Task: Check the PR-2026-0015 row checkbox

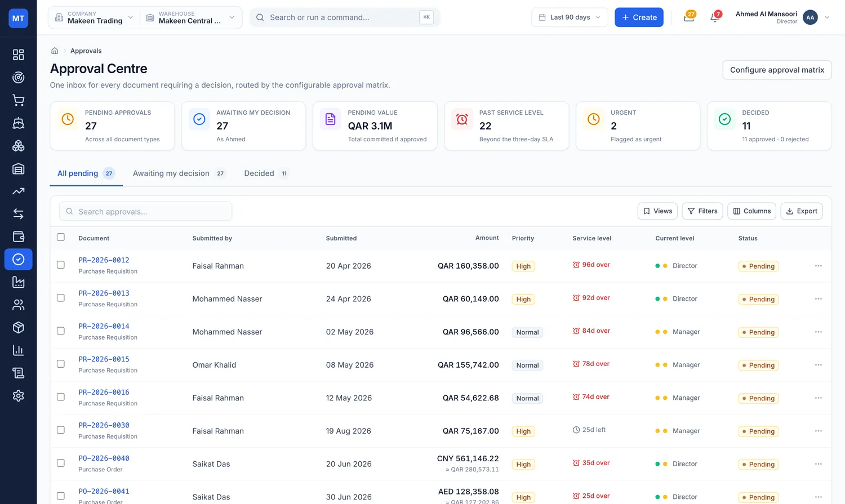Action: point(61,364)
